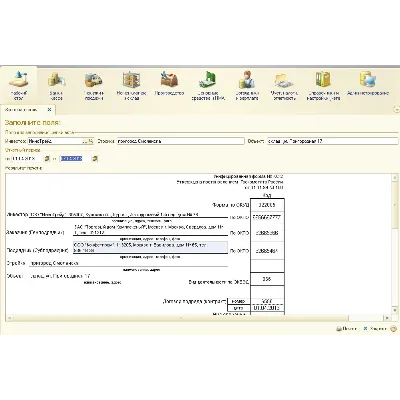Open the employees and salary section icon
Viewport: 400px width, 400px height.
tap(247, 85)
